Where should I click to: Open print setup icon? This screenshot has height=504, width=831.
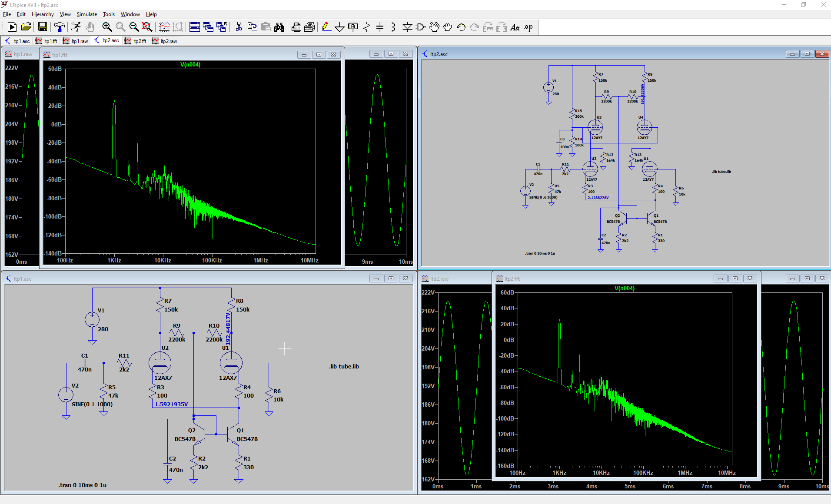(310, 27)
